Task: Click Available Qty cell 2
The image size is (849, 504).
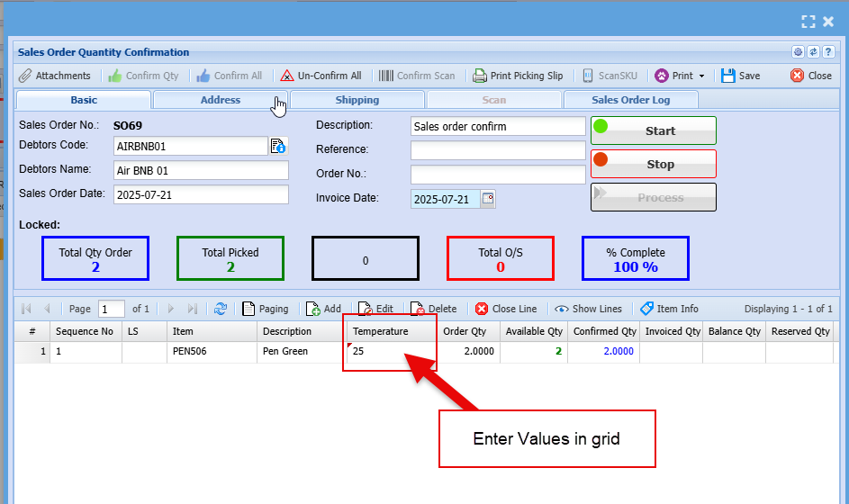Action: [534, 351]
